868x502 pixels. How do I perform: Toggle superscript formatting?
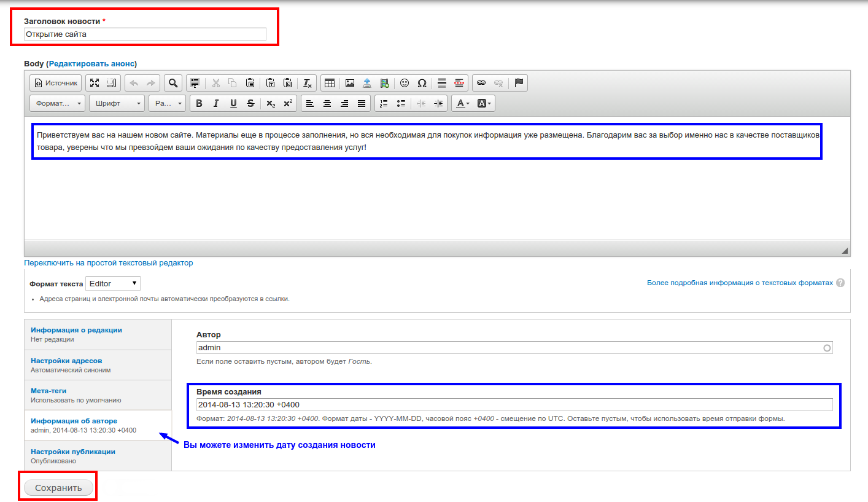288,104
